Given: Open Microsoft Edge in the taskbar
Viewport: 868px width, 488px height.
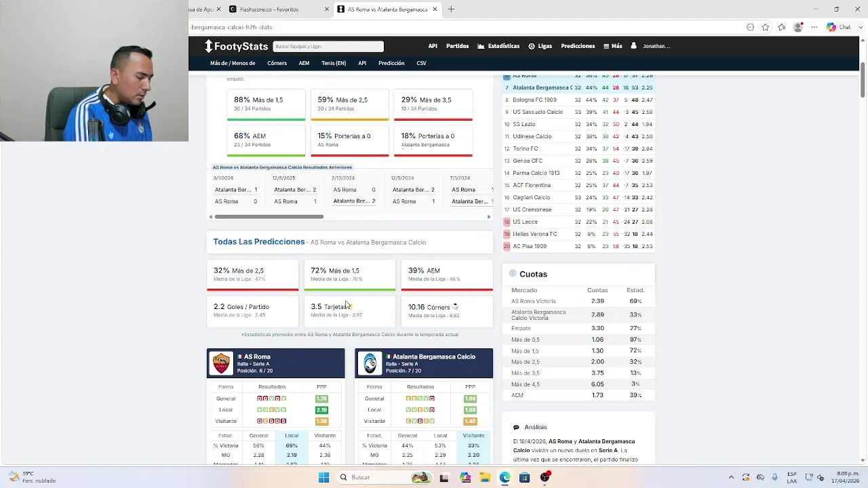Looking at the screenshot, I should pyautogui.click(x=505, y=477).
